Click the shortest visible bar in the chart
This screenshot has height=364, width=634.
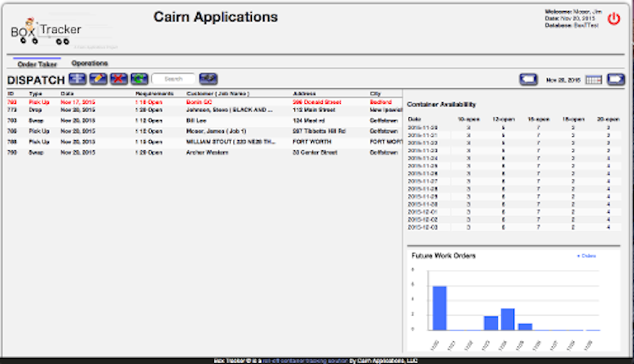pyautogui.click(x=525, y=327)
